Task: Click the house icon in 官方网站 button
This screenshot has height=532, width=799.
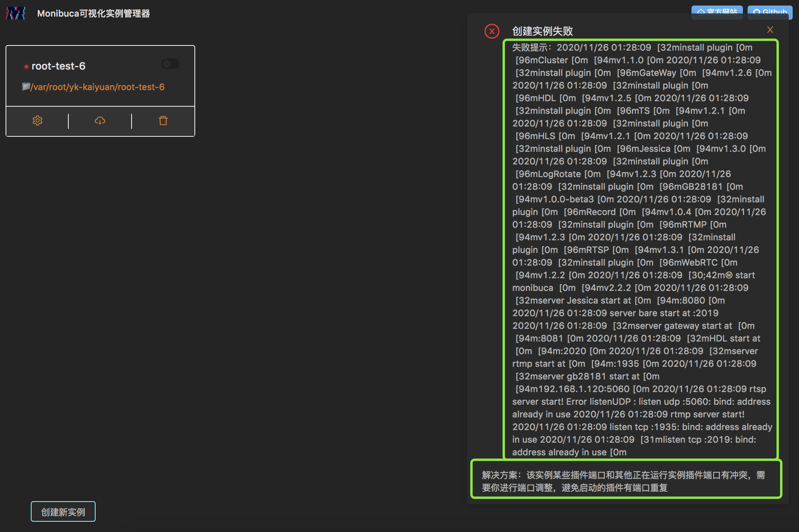Action: (x=701, y=12)
